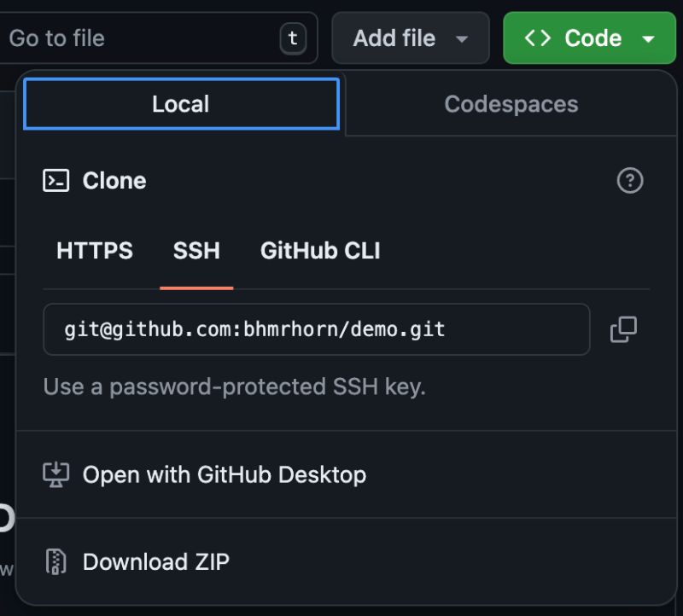Screen dimensions: 683x616
Task: Select 'Use a password-protected SSH key.' text
Action: coord(234,386)
